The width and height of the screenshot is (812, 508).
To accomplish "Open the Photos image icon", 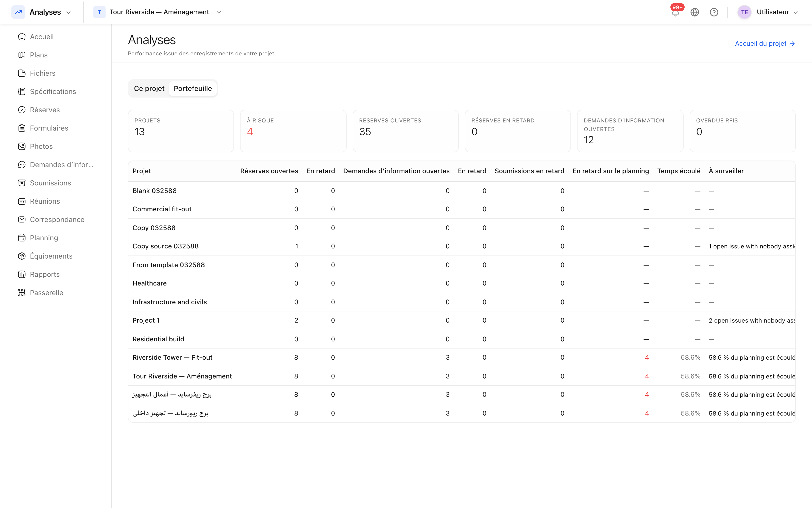I will click(22, 147).
